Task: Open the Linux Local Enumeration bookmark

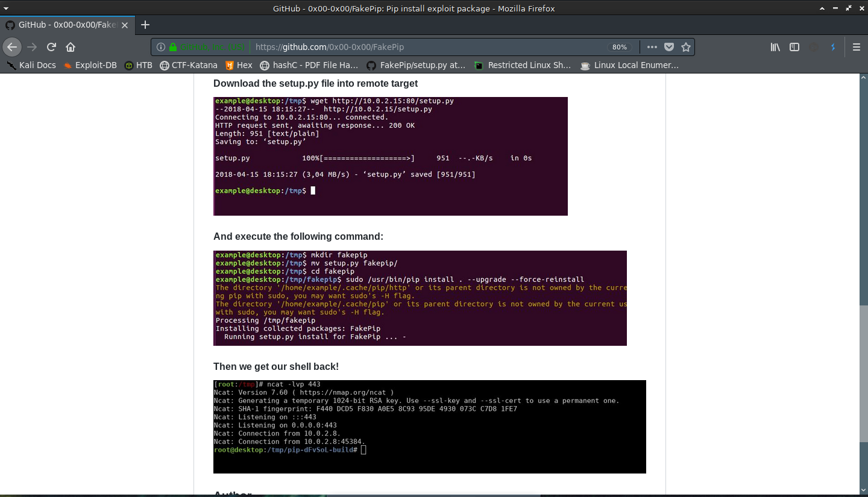Action: click(x=629, y=65)
